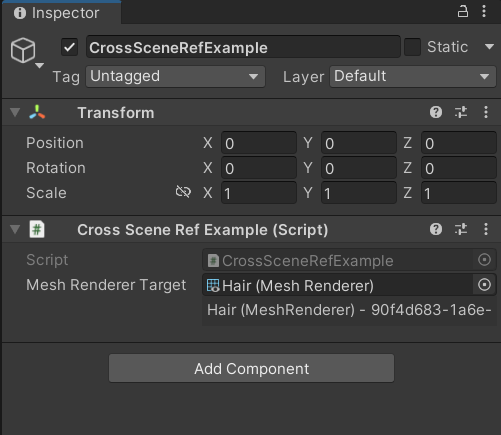Image resolution: width=501 pixels, height=435 pixels.
Task: Collapse Cross Scene Ref Example script foldout
Action: pos(15,229)
